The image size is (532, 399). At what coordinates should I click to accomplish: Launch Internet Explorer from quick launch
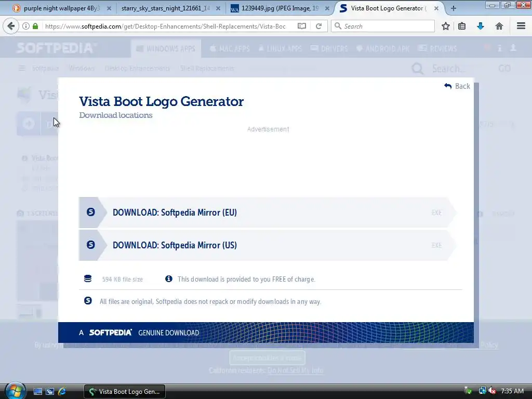(x=62, y=391)
